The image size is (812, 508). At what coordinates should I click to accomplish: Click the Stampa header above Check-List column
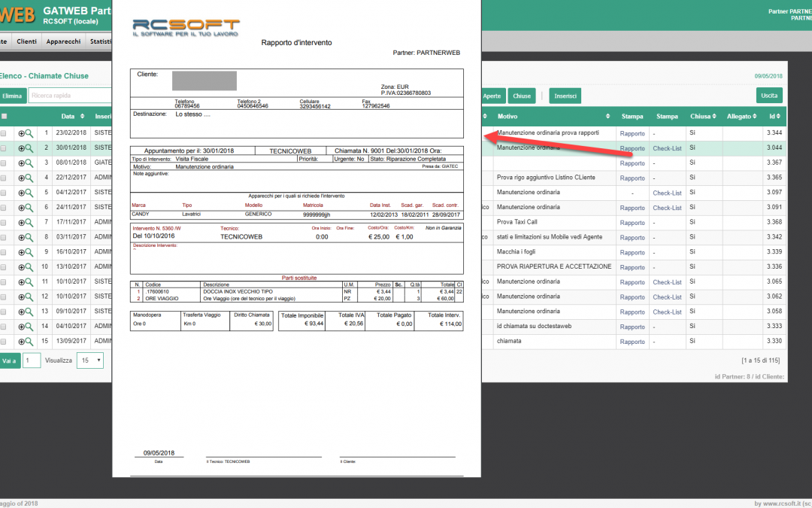click(x=667, y=117)
